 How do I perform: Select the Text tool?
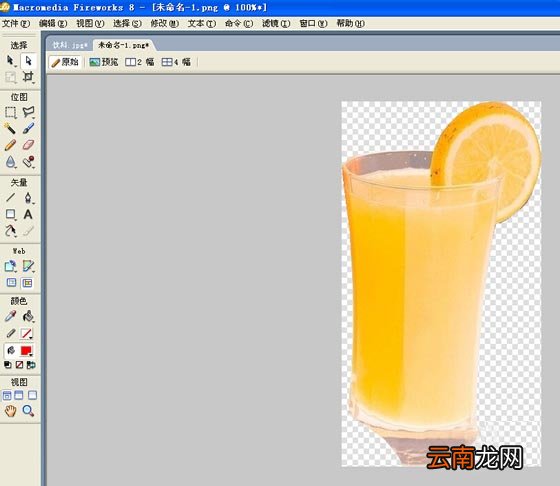pos(28,214)
